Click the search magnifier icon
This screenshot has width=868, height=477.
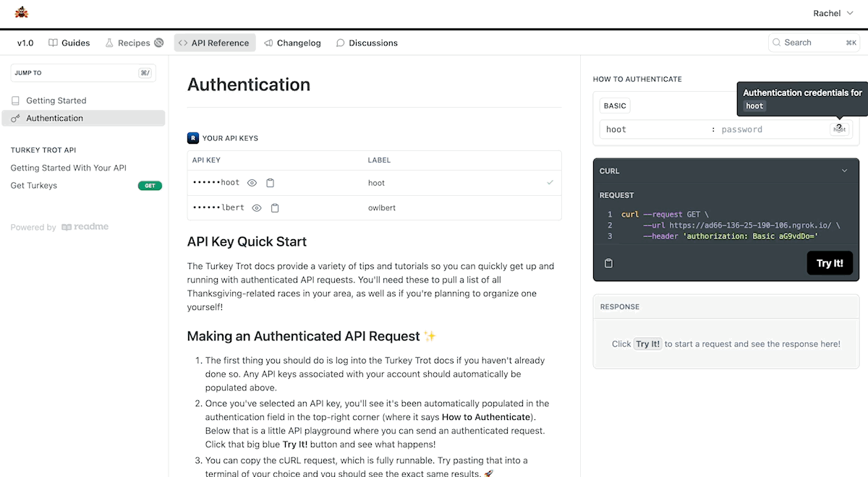(778, 42)
